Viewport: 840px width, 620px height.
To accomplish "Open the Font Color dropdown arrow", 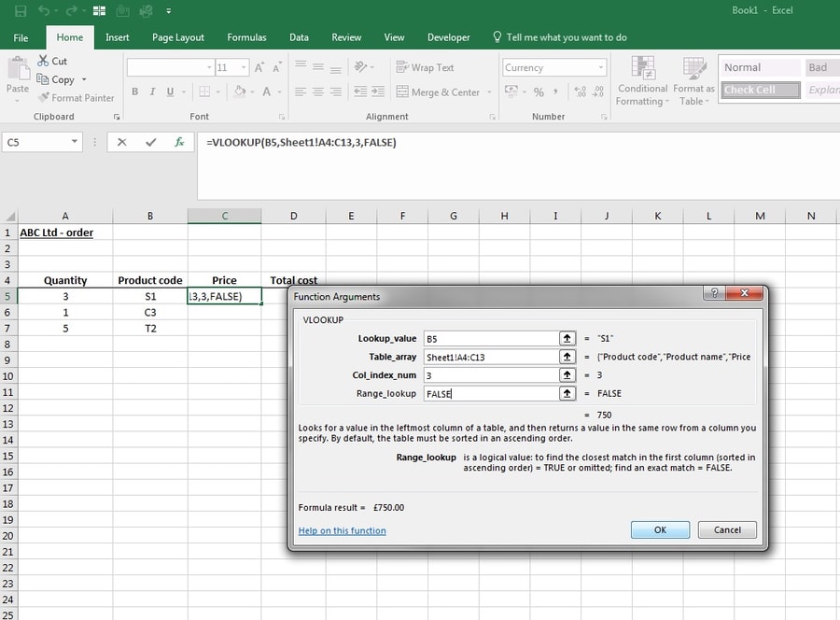I will click(280, 92).
